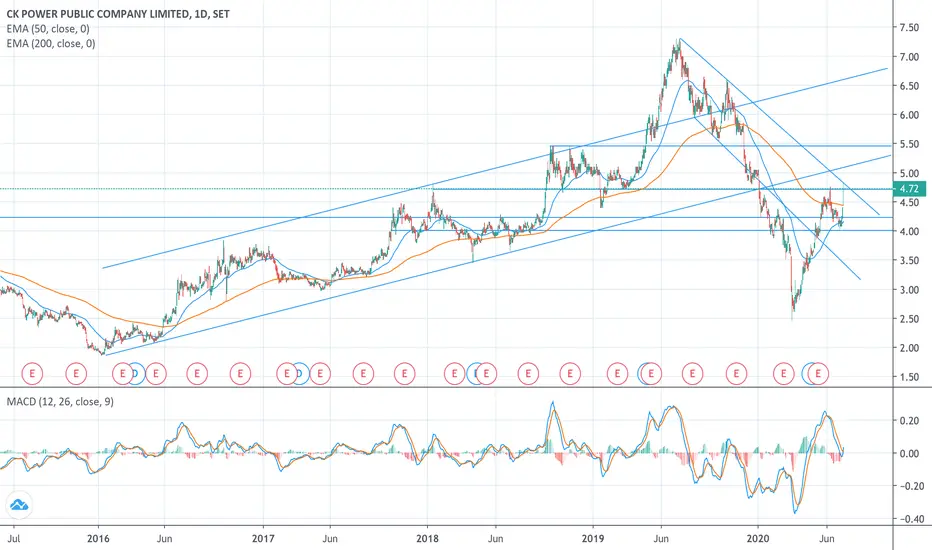This screenshot has height=550, width=932.
Task: Select the EMA (50, close, 0) indicator label
Action: click(48, 29)
